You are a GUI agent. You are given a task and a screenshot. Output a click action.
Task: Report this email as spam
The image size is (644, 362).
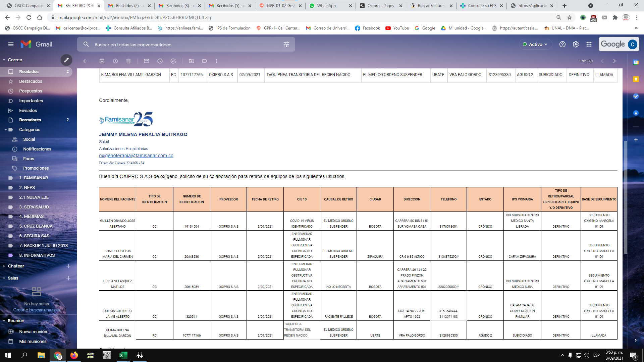click(115, 61)
